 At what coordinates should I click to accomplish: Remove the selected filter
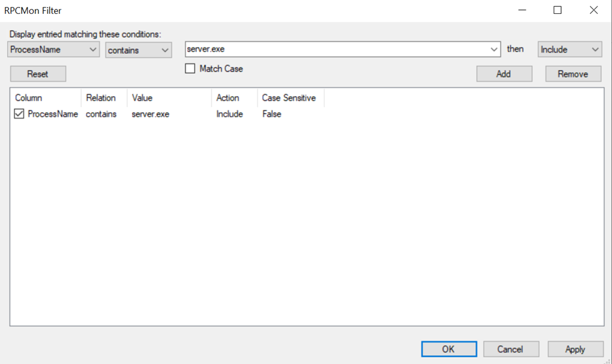572,74
